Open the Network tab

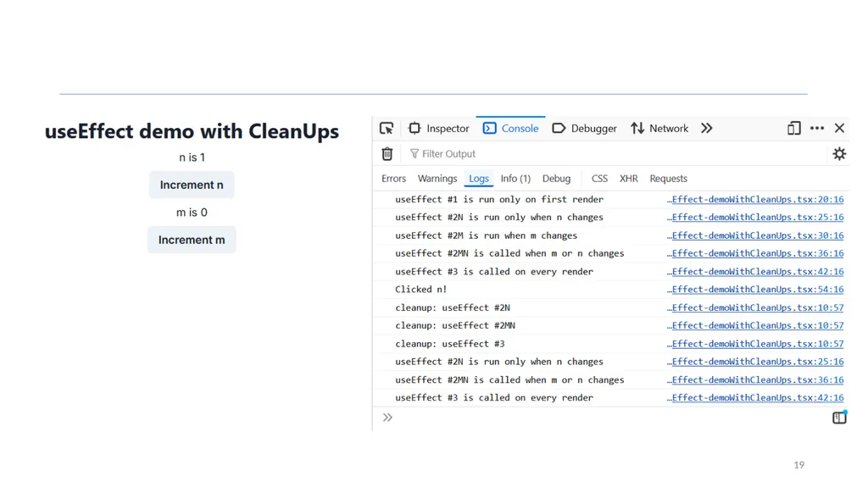[x=659, y=129]
